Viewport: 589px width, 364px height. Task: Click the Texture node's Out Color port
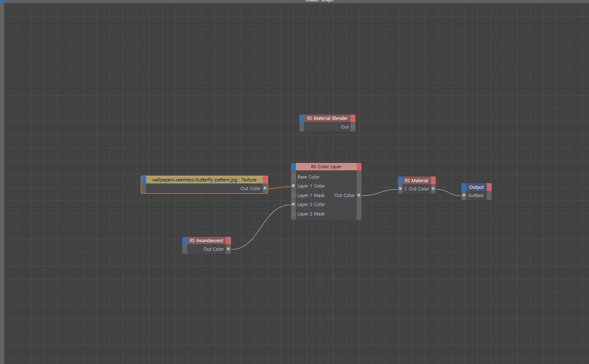[265, 188]
